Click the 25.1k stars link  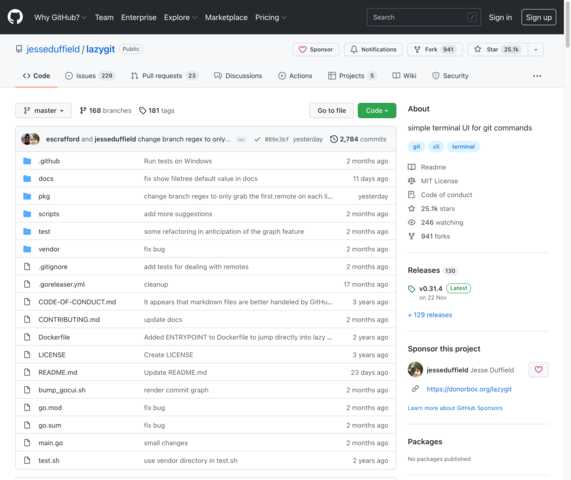click(x=432, y=209)
